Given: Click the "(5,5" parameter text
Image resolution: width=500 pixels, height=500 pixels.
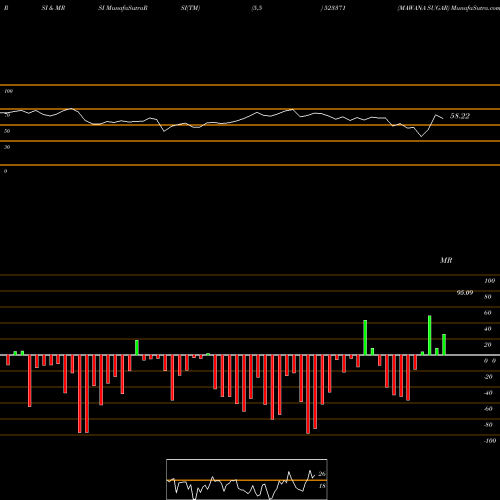Looking at the screenshot, I should tap(257, 8).
